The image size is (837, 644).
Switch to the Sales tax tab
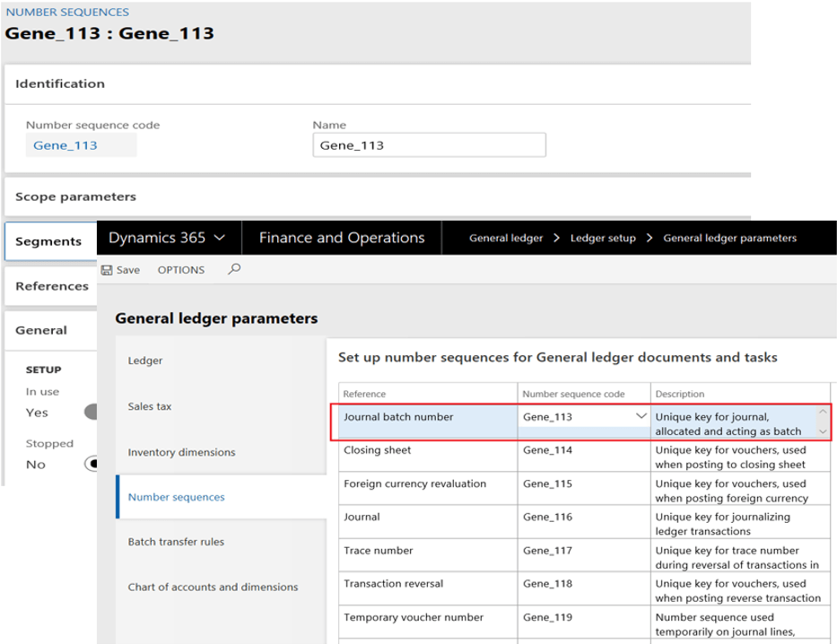point(149,406)
